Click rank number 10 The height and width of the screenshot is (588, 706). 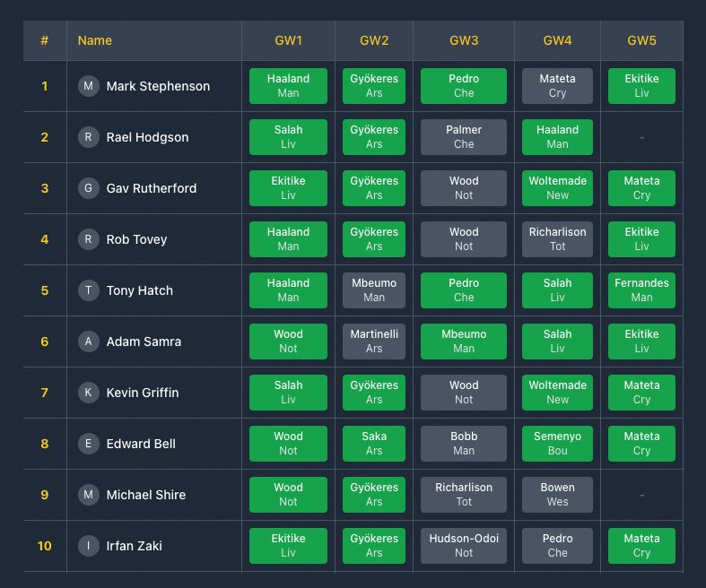point(45,546)
